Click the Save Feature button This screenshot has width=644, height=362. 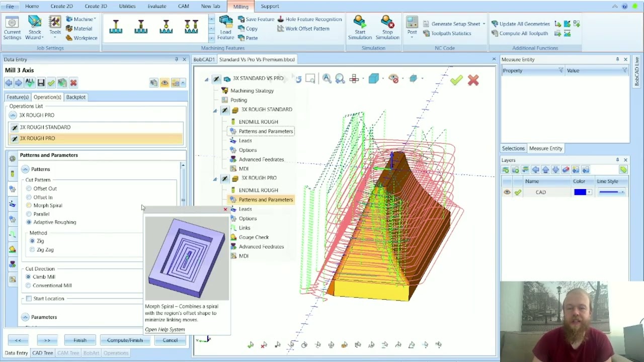256,19
